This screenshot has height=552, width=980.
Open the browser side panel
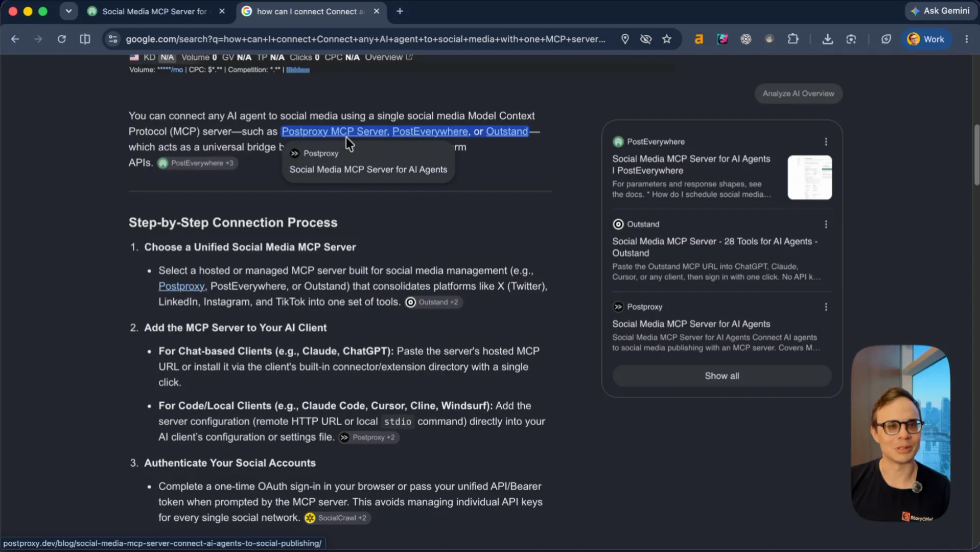click(x=85, y=39)
